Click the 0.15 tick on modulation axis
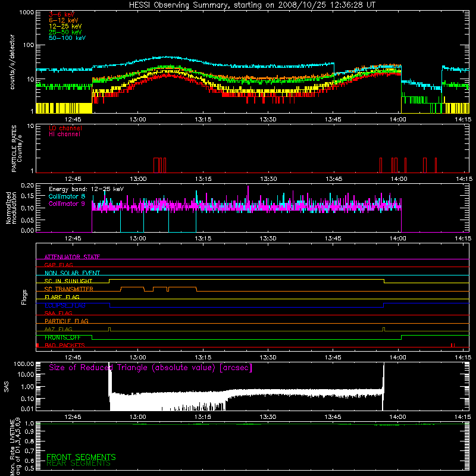This screenshot has height=476, width=476. click(x=27, y=196)
